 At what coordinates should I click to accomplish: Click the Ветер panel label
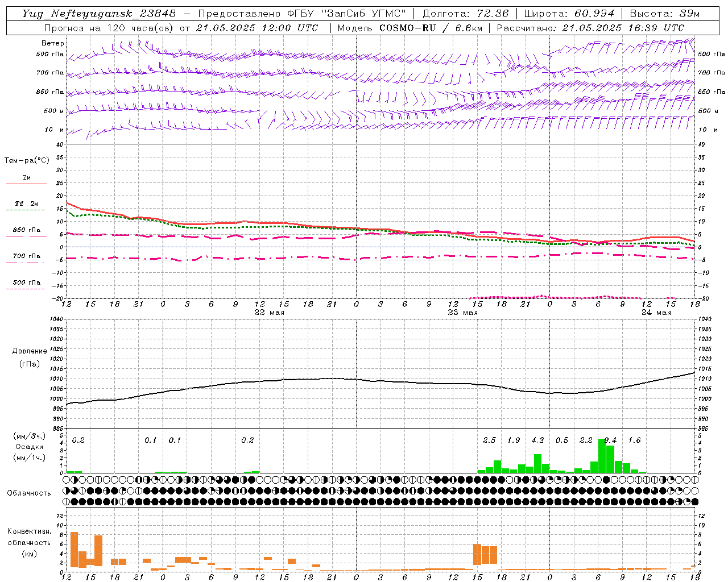[52, 43]
